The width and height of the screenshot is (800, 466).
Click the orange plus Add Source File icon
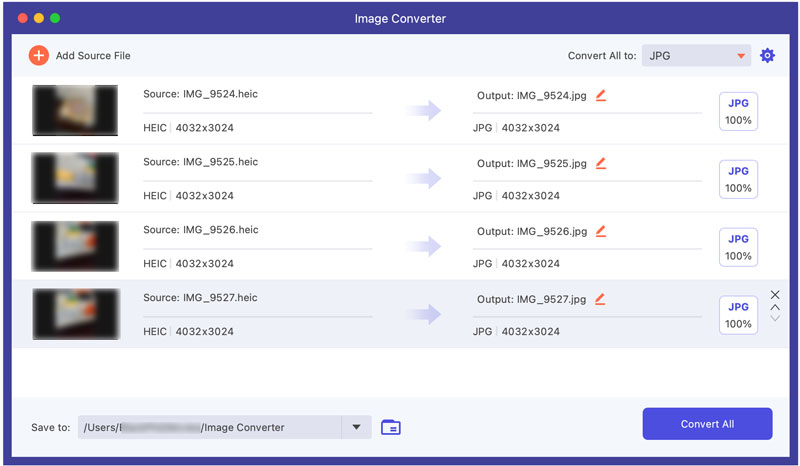pyautogui.click(x=39, y=56)
